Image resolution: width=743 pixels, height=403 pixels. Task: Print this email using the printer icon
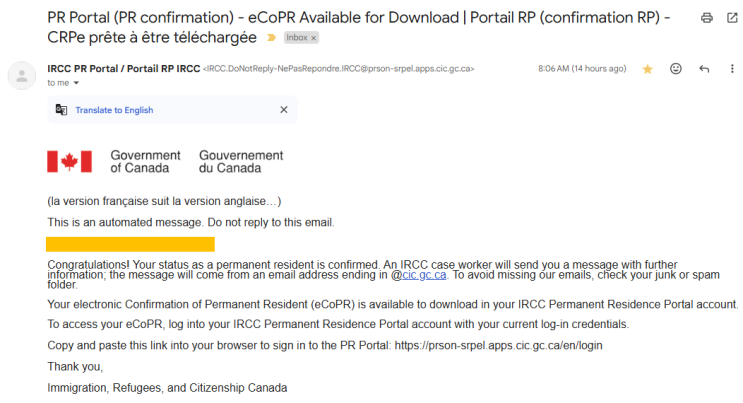pyautogui.click(x=707, y=18)
